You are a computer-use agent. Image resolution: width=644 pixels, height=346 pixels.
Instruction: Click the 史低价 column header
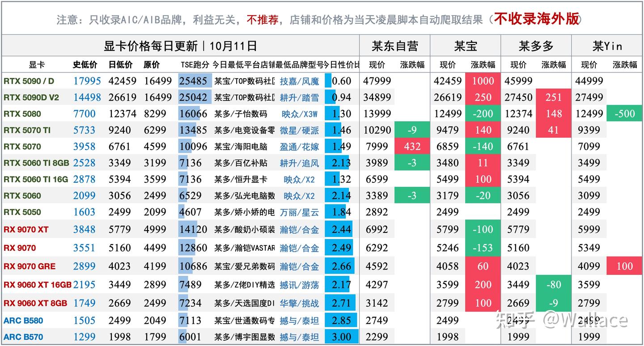pos(85,65)
